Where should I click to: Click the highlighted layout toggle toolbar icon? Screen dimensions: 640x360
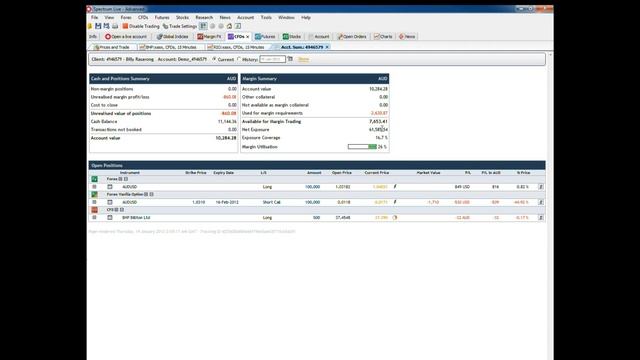click(203, 26)
